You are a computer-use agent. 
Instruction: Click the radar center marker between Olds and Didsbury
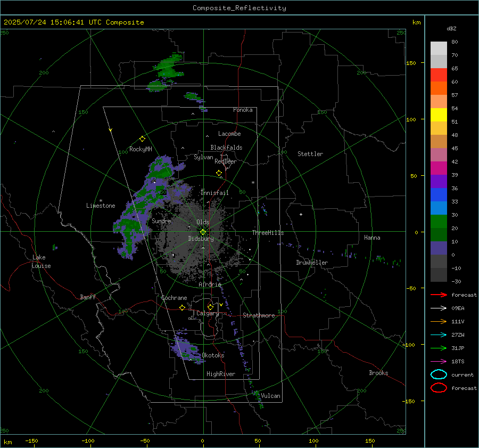coord(203,232)
